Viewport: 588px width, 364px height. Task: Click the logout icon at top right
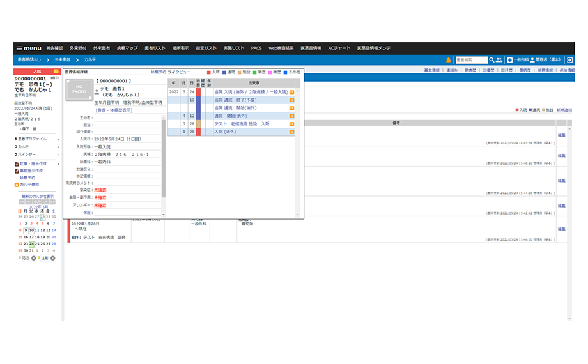pos(569,60)
